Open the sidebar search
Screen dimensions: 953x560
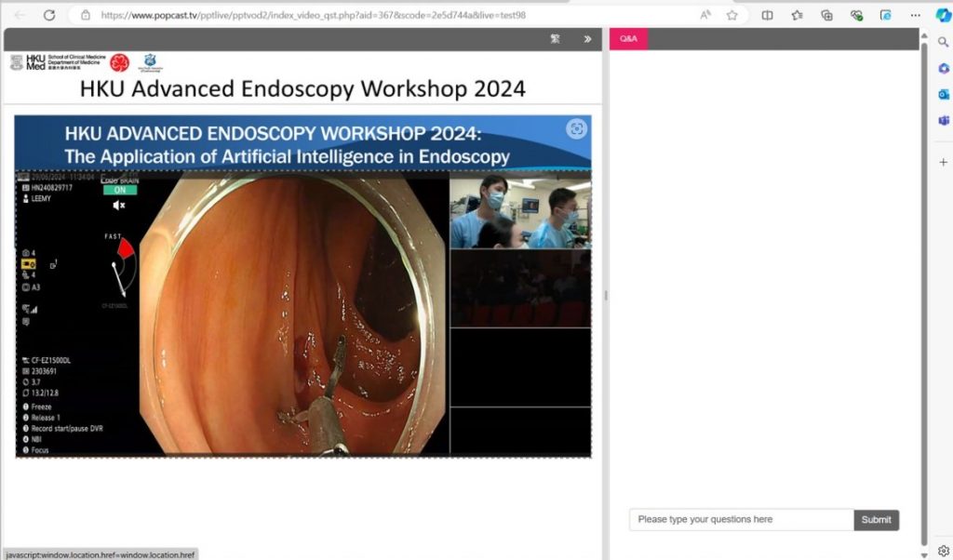(944, 42)
